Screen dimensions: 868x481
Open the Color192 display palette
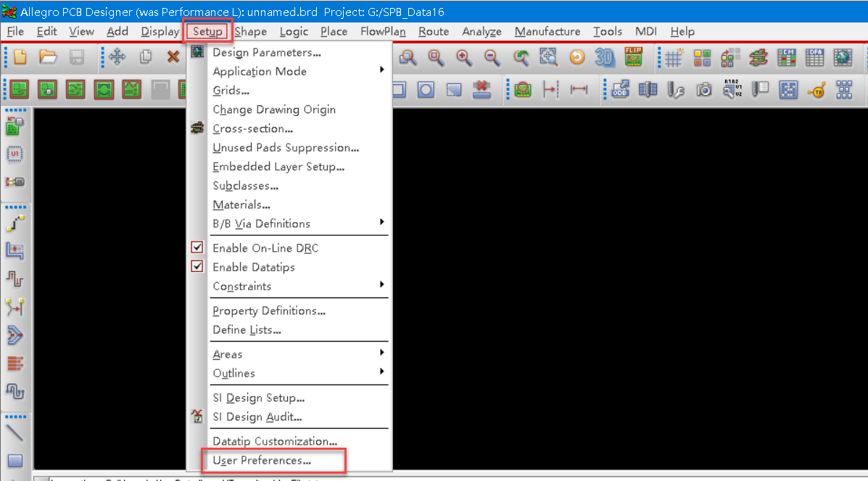[x=702, y=58]
